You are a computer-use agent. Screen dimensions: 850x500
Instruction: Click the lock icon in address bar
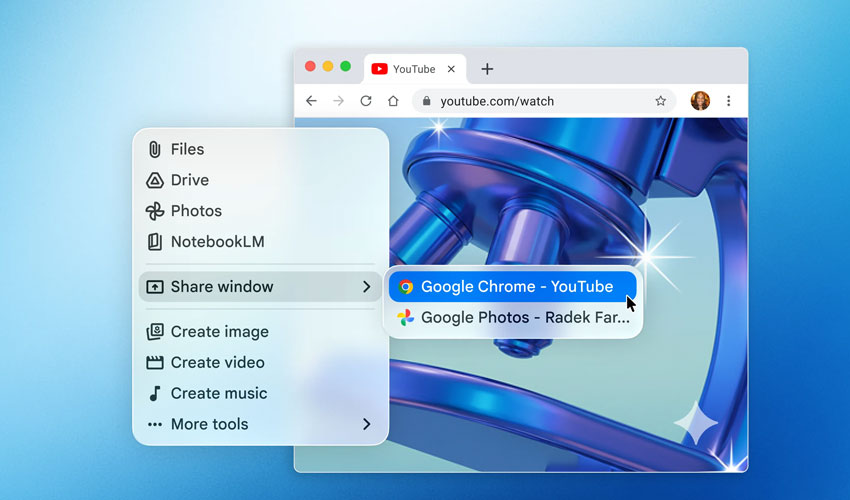click(427, 101)
